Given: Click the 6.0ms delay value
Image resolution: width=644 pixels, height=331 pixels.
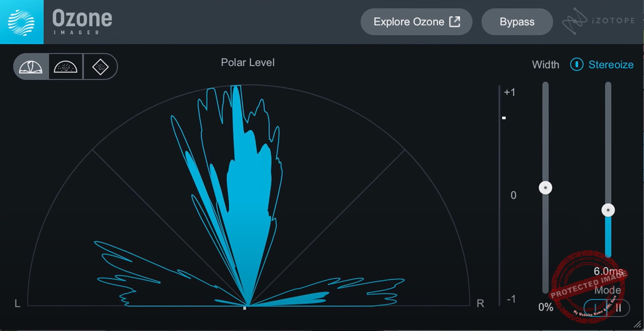Looking at the screenshot, I should pyautogui.click(x=608, y=272).
